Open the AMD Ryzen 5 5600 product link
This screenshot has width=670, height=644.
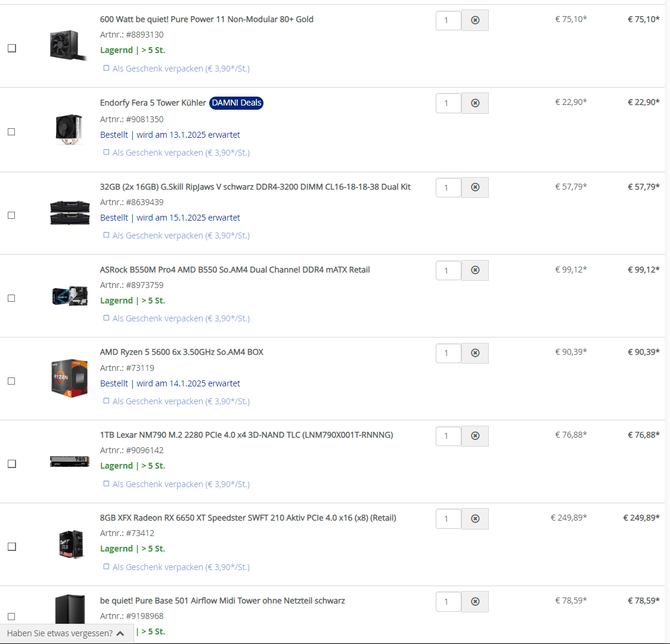182,352
